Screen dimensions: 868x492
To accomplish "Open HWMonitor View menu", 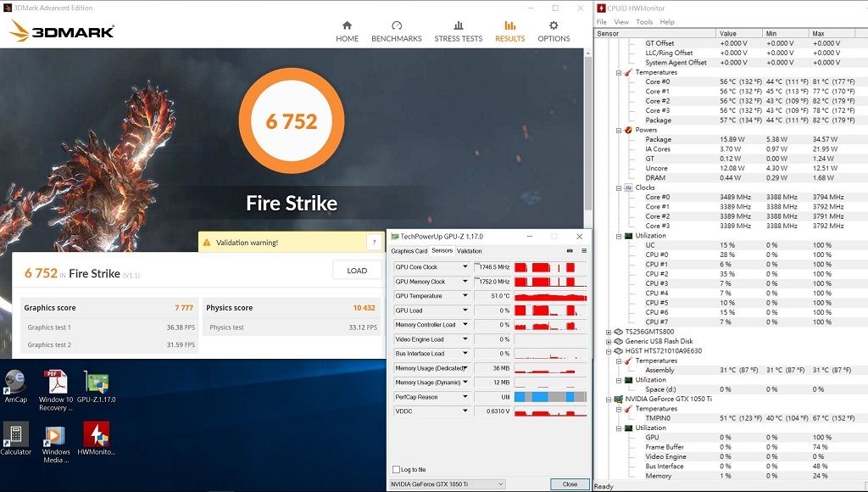I will 621,21.
